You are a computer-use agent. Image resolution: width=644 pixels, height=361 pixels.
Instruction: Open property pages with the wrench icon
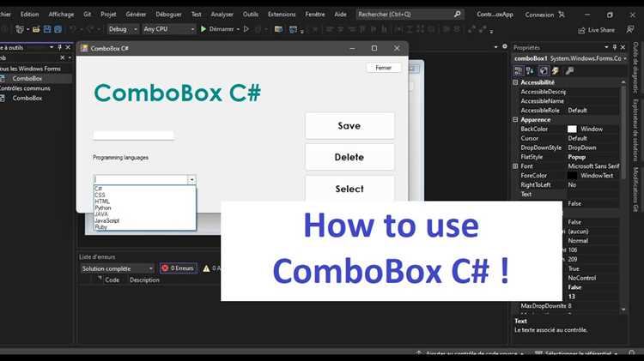(569, 70)
